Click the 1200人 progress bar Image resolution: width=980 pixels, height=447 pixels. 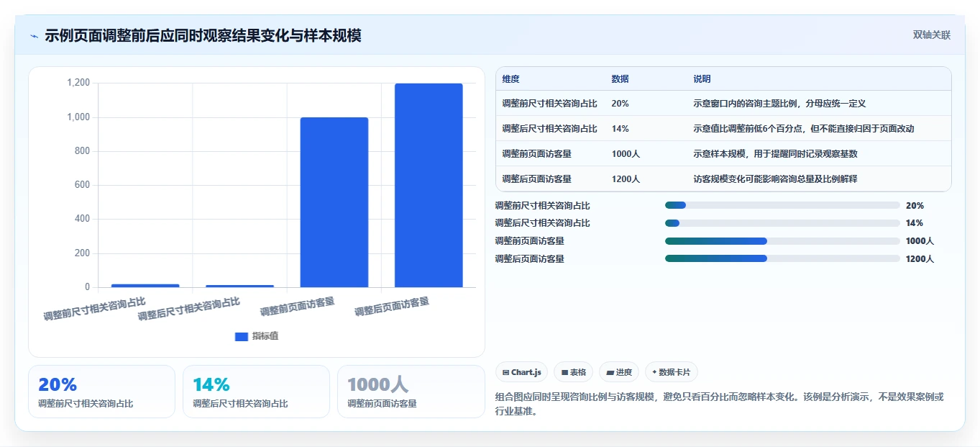[x=782, y=258]
